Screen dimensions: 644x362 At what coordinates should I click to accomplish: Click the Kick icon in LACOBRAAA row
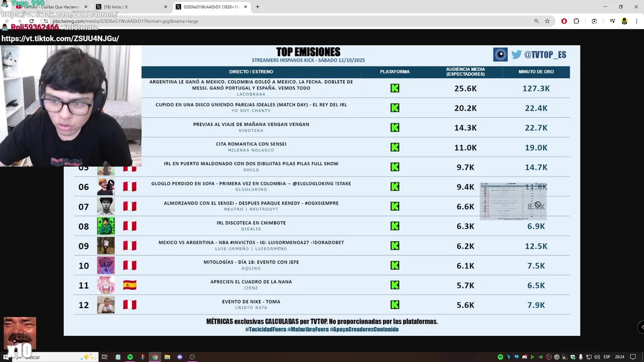point(395,88)
